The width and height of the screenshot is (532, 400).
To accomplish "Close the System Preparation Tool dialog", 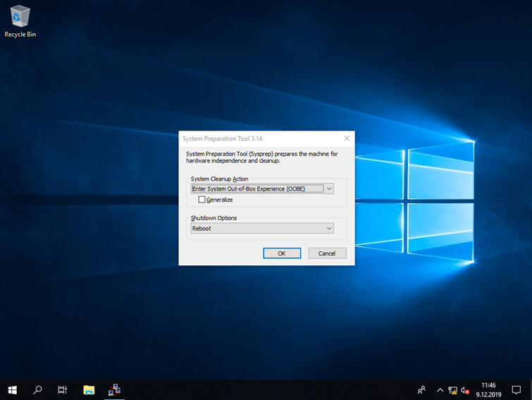I will (347, 138).
